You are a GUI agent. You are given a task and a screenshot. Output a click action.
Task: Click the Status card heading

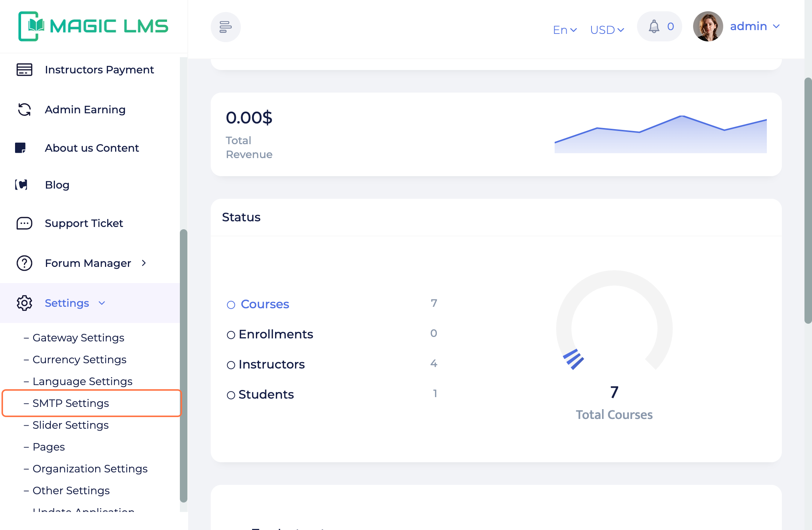pos(241,217)
